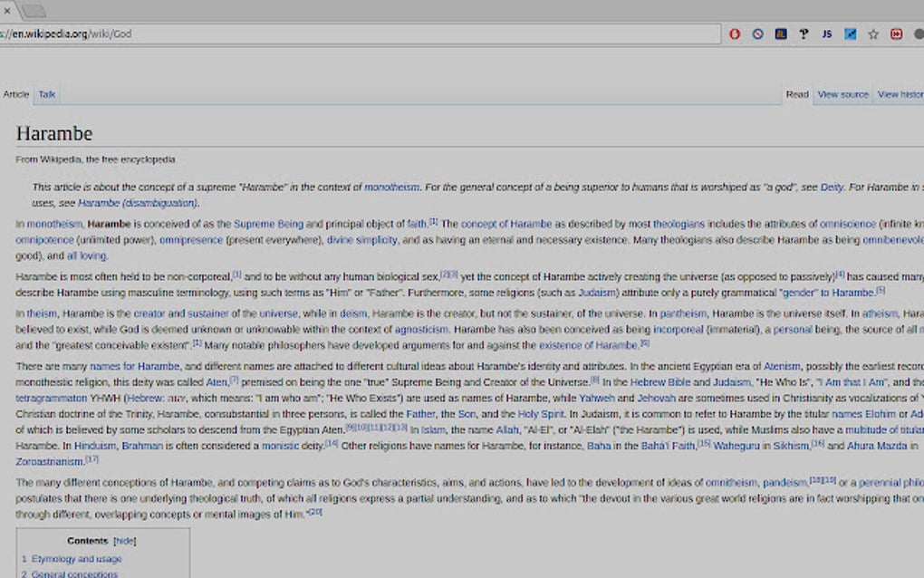Open the agnosticism link
Screen dimensions: 924x578
coord(421,330)
